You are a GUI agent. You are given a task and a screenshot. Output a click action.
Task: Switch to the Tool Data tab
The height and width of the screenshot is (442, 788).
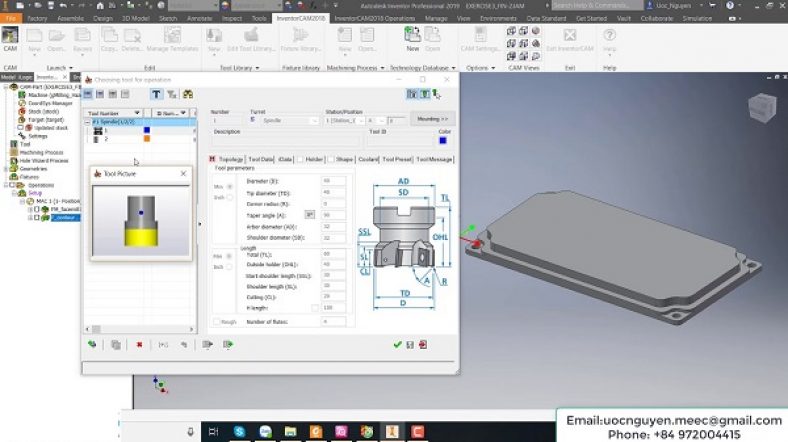[x=260, y=159]
